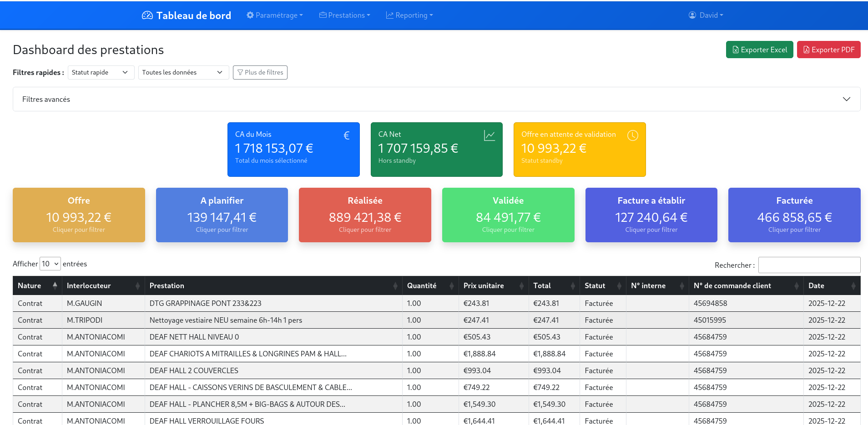This screenshot has height=425, width=868.
Task: Click Offre en attente amount 10 993,22 €
Action: (x=554, y=148)
